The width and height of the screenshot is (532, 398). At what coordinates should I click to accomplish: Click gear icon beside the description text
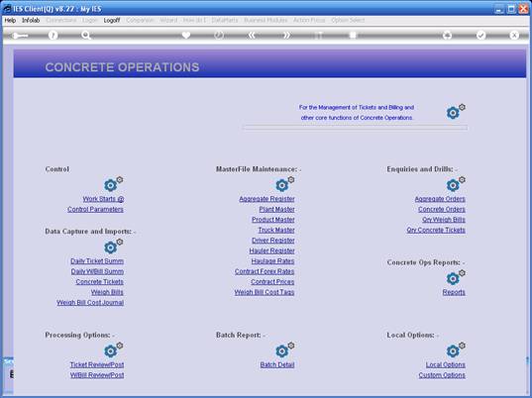(456, 112)
